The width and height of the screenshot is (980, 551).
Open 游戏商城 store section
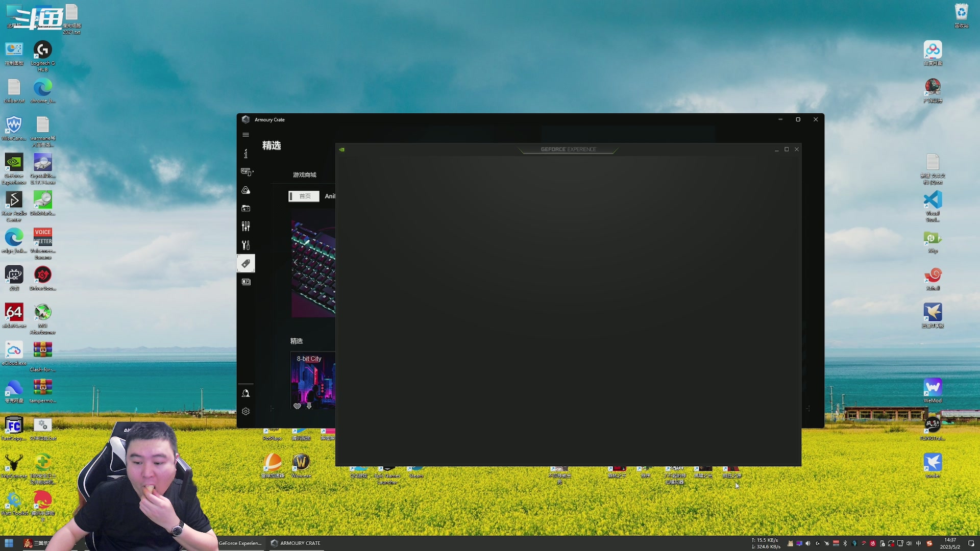pyautogui.click(x=304, y=174)
